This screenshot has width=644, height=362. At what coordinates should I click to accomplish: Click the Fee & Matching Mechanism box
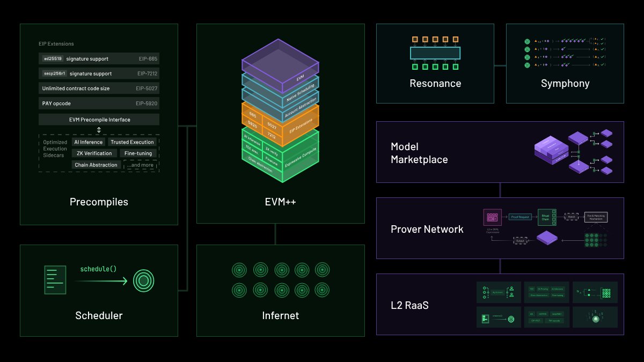(596, 217)
